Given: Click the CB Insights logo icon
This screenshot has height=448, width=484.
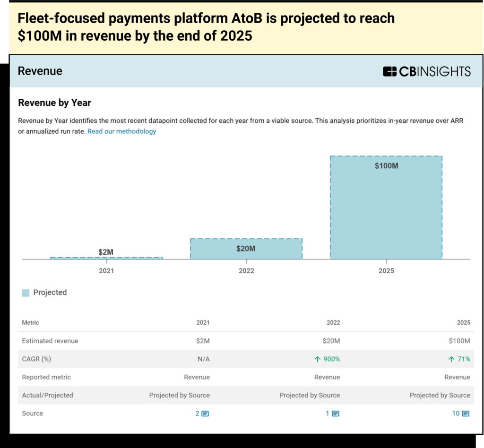Looking at the screenshot, I should coord(389,71).
